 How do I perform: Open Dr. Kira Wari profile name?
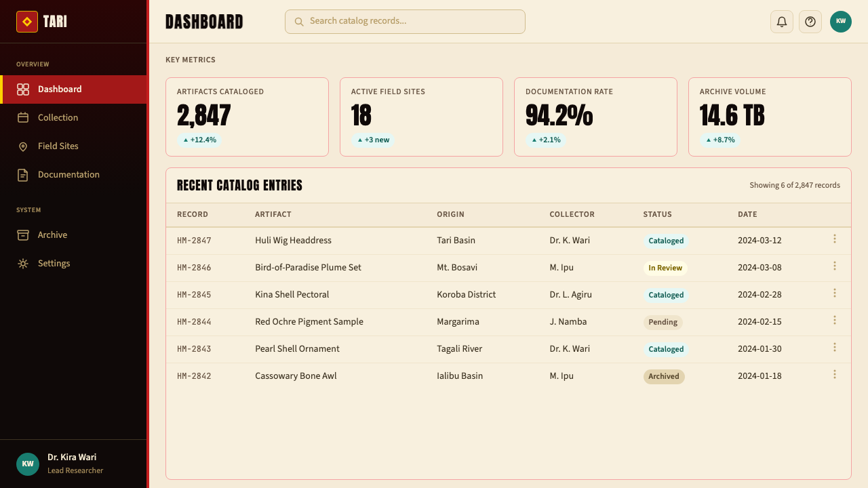pos(72,457)
